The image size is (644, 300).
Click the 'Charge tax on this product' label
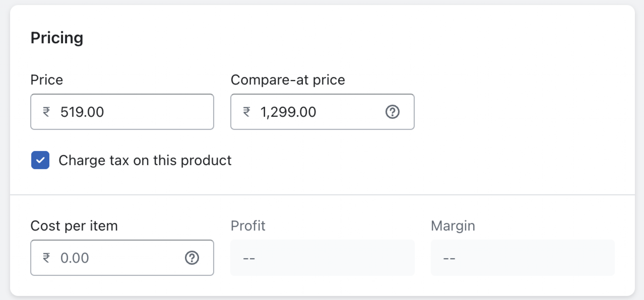[x=145, y=161]
